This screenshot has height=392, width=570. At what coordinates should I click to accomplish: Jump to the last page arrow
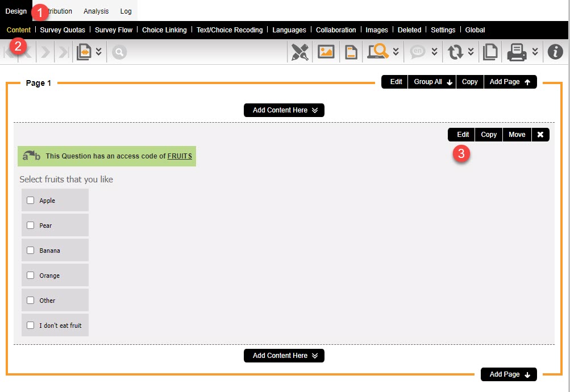click(64, 52)
